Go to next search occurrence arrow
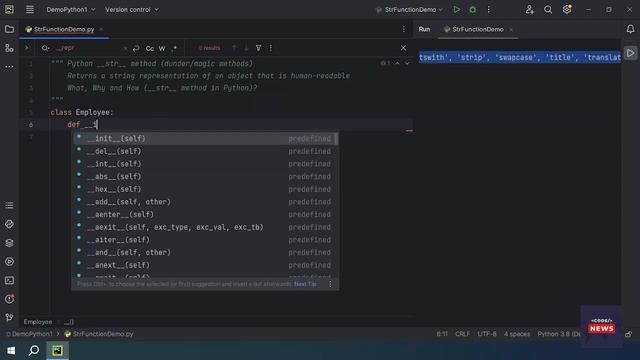Image resolution: width=640 pixels, height=360 pixels. pos(246,48)
